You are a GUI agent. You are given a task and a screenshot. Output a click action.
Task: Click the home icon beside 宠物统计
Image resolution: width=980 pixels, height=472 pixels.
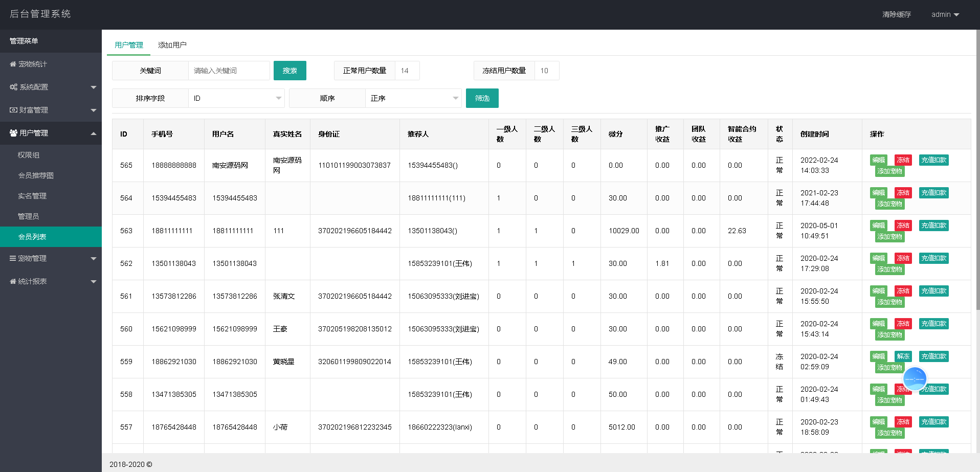point(13,64)
